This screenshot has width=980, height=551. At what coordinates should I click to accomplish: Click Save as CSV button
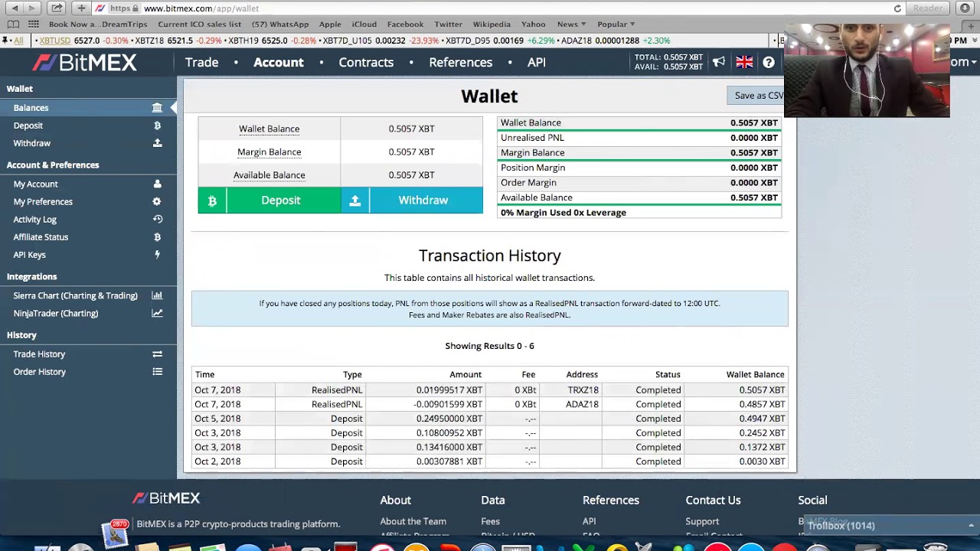[755, 96]
